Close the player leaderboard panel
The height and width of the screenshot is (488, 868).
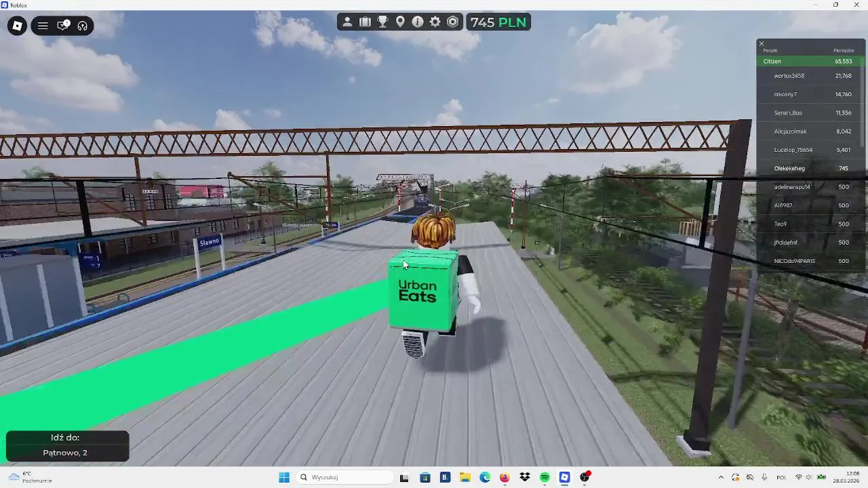tap(762, 43)
